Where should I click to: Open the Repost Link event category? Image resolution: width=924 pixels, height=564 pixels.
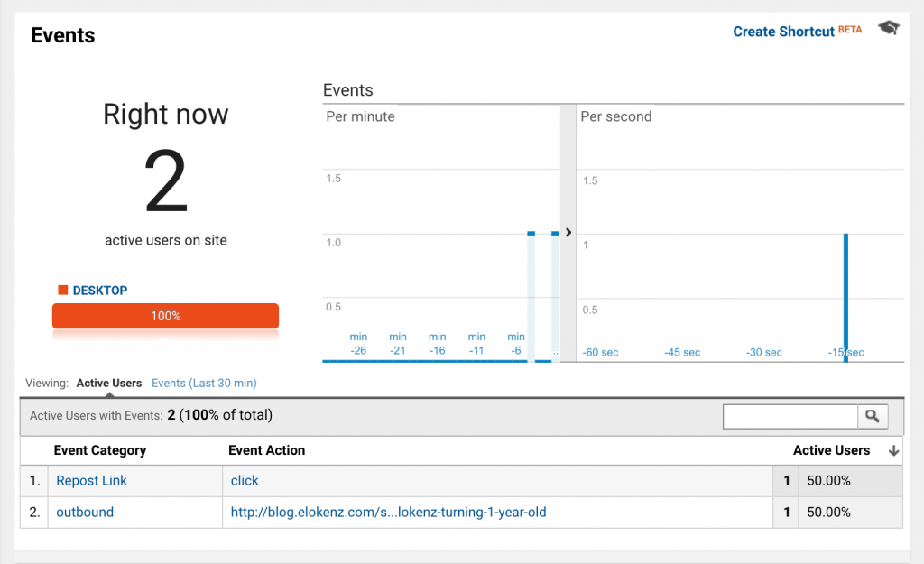click(91, 480)
